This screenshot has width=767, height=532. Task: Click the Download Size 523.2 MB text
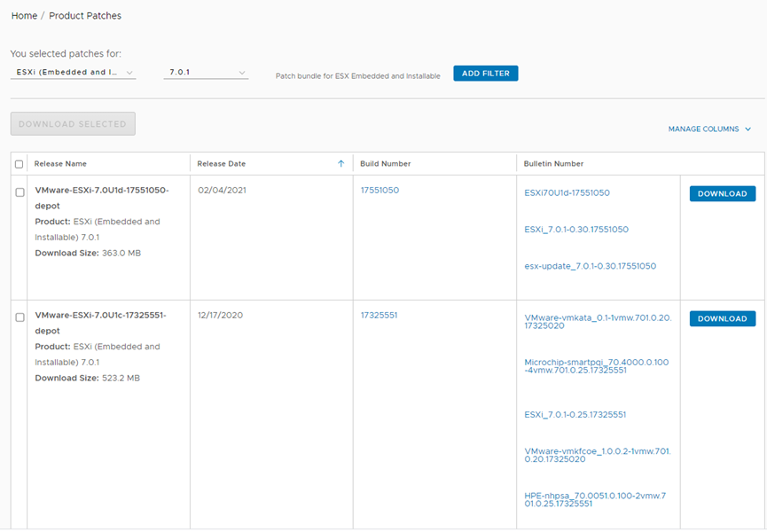(88, 378)
